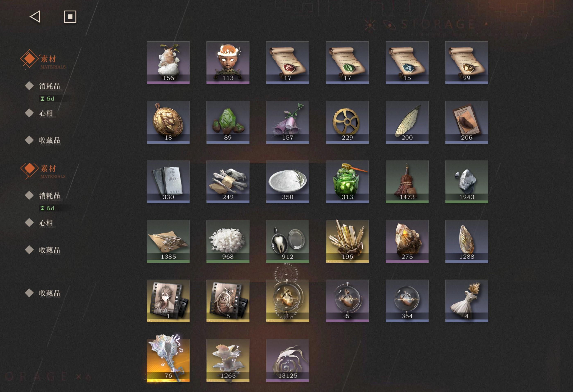Click the square home icon
Screen dimensions: 573x392
tap(70, 17)
